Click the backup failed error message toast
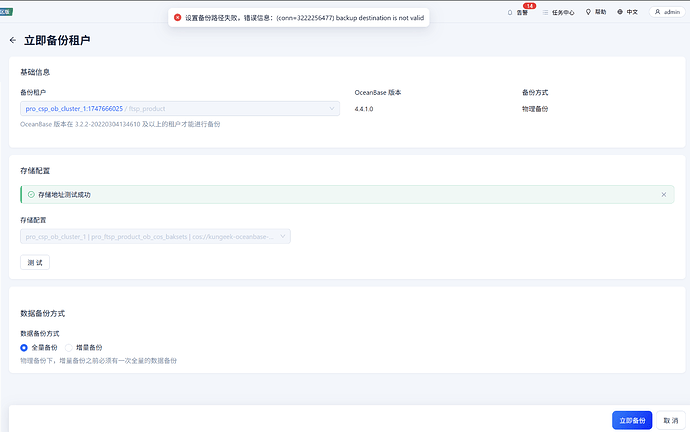Image resolution: width=690 pixels, height=432 pixels. (300, 18)
